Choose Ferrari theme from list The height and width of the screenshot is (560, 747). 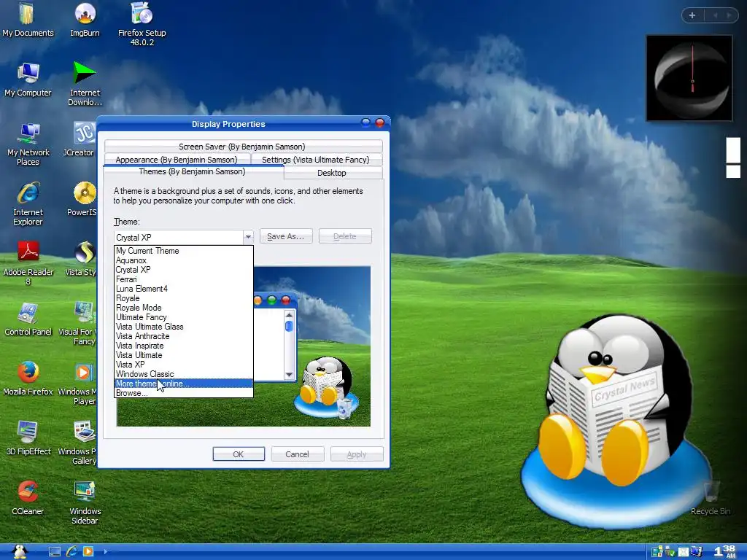pyautogui.click(x=184, y=279)
